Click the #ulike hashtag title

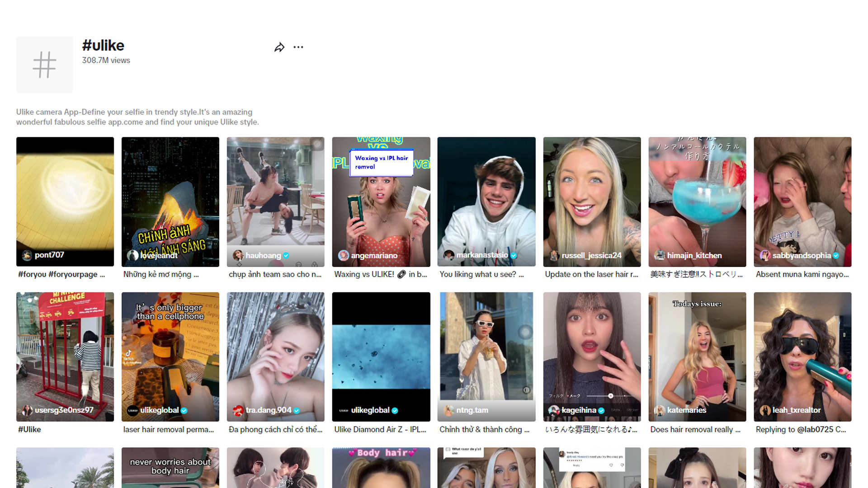point(103,46)
